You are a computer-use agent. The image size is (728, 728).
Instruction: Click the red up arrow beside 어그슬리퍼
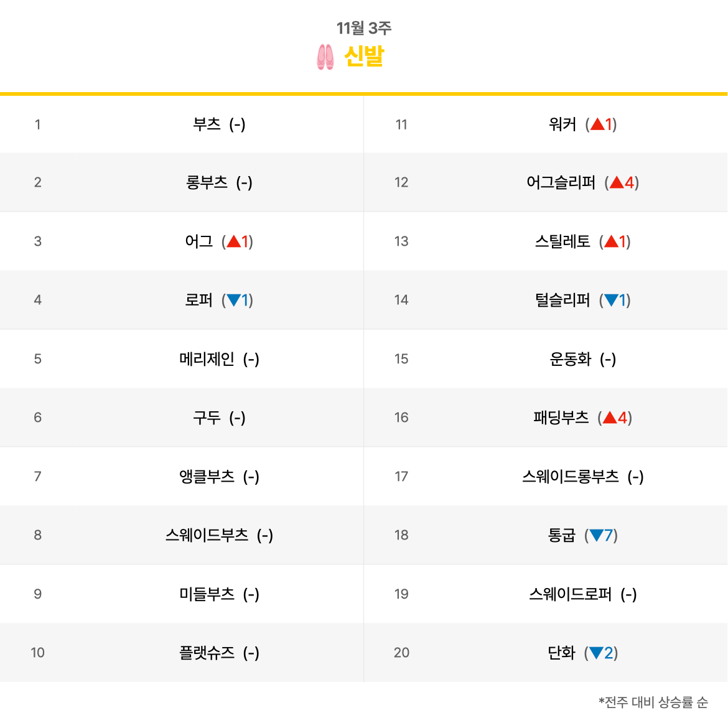(617, 182)
